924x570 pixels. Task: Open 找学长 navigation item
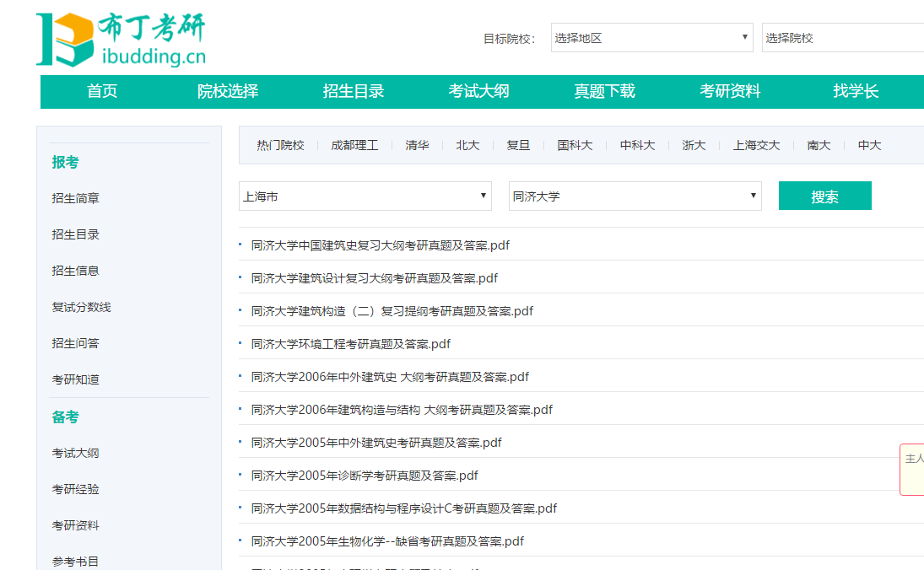(856, 91)
